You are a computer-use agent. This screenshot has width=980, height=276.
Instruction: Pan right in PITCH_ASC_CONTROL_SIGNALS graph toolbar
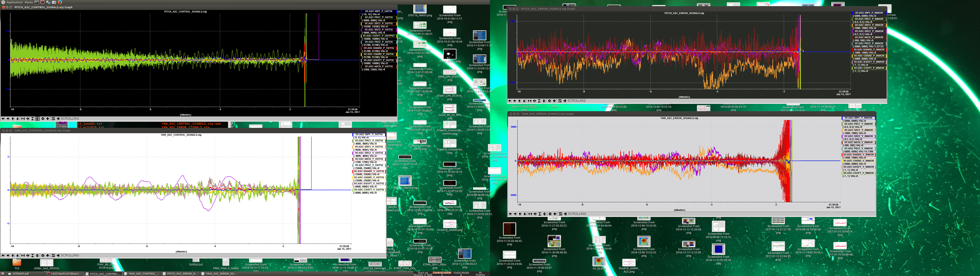pos(8,119)
